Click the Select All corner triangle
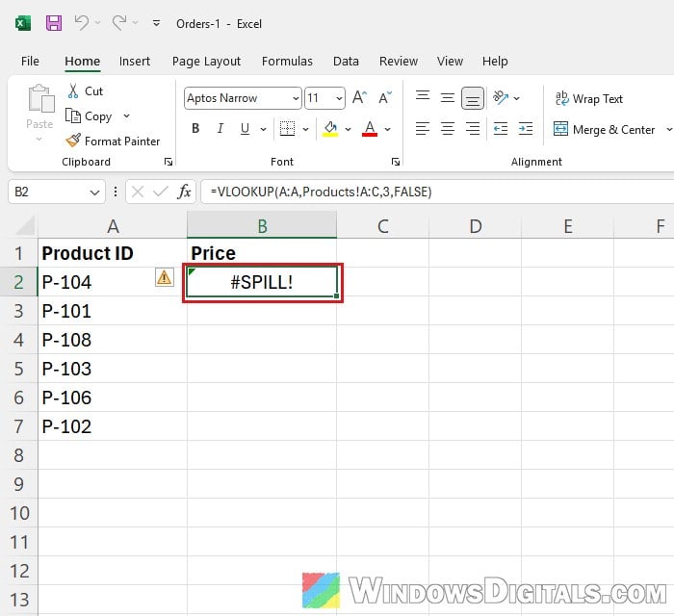Image resolution: width=674 pixels, height=616 pixels. (23, 225)
